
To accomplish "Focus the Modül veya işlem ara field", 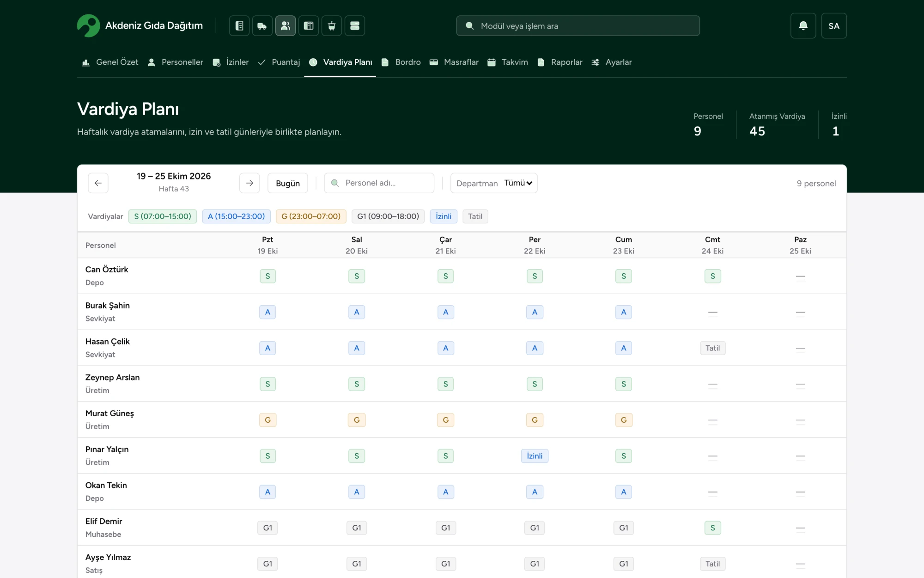I will click(578, 26).
